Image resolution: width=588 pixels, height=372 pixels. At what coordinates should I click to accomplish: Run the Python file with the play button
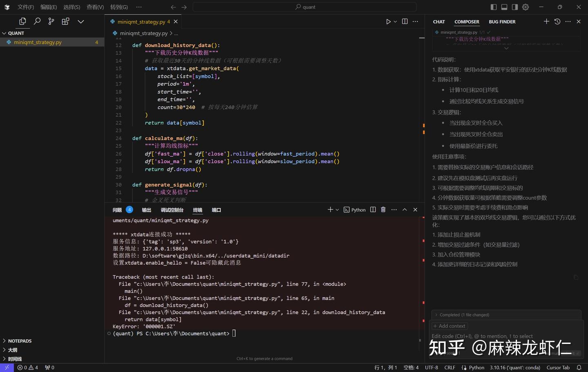point(388,22)
